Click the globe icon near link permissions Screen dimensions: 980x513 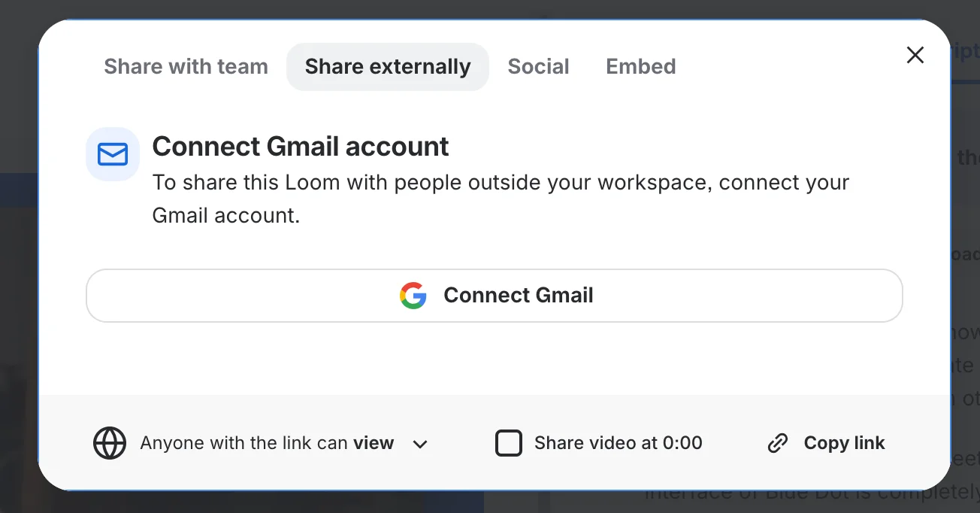tap(110, 443)
